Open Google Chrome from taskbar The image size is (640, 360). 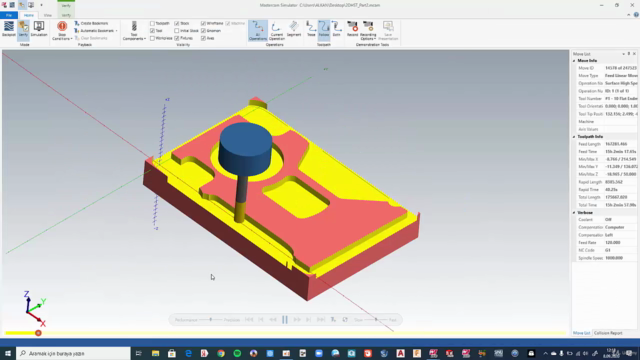coord(221,353)
